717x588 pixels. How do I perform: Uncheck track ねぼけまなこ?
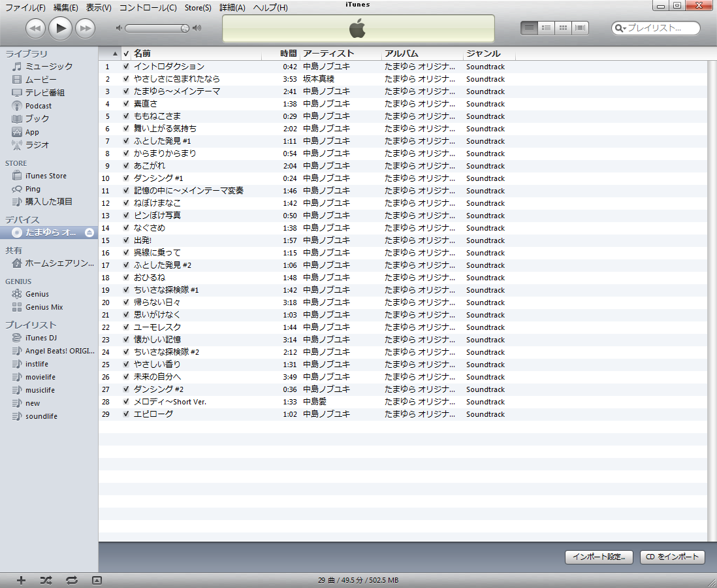tap(126, 203)
